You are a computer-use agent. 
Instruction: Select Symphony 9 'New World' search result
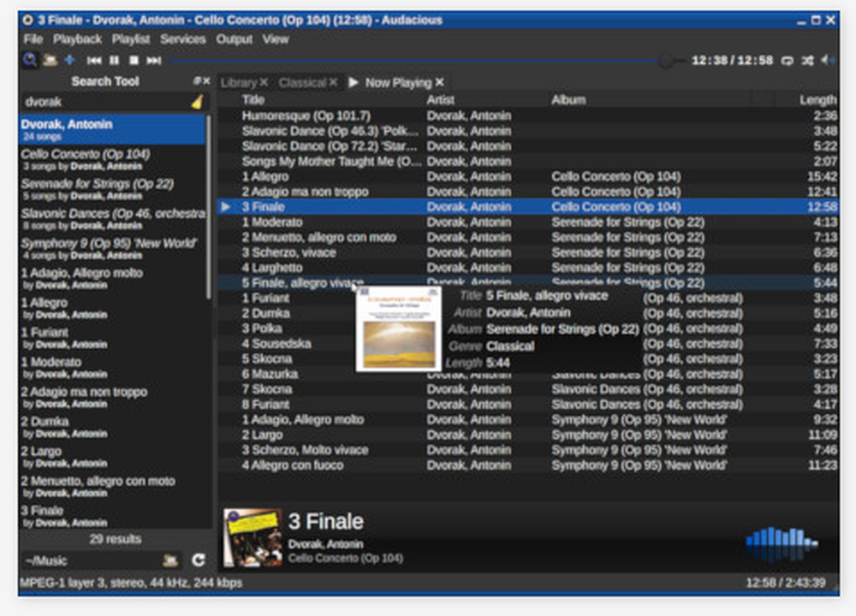pyautogui.click(x=112, y=248)
